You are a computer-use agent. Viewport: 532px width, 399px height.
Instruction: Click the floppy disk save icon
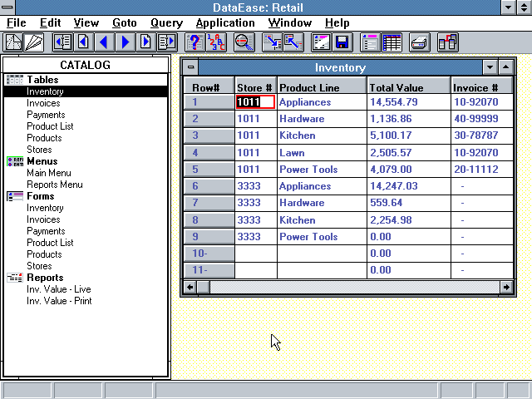click(342, 42)
